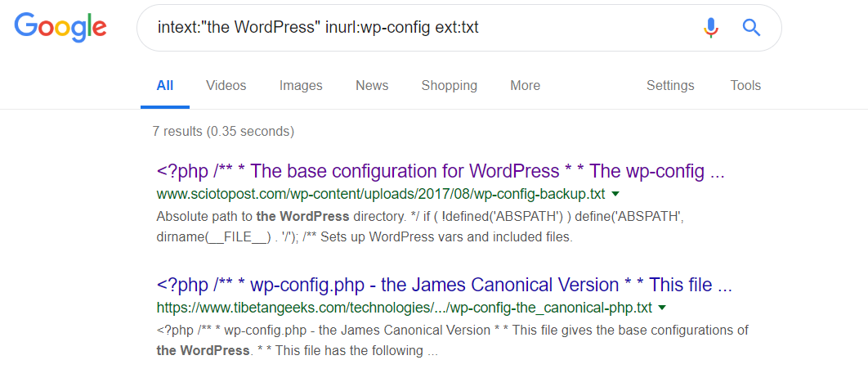Click the tibetangeeks.com URL line

tap(404, 308)
